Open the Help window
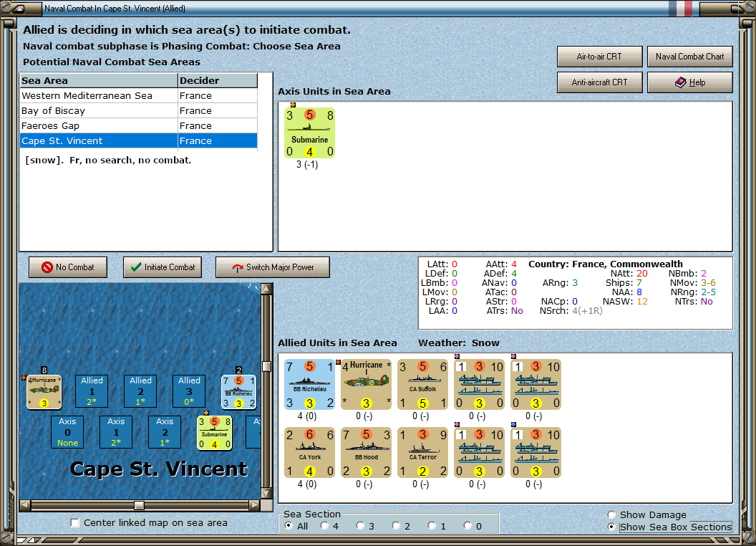This screenshot has height=546, width=756. [689, 82]
